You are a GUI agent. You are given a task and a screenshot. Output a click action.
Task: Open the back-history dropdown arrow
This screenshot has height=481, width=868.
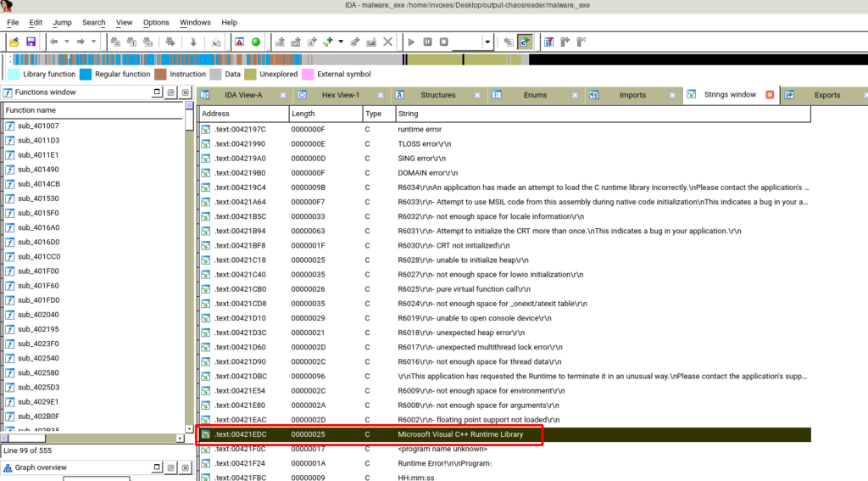pyautogui.click(x=67, y=42)
